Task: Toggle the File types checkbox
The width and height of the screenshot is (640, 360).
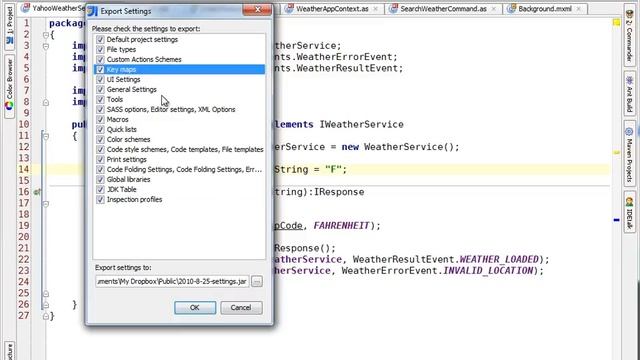Action: tap(100, 49)
